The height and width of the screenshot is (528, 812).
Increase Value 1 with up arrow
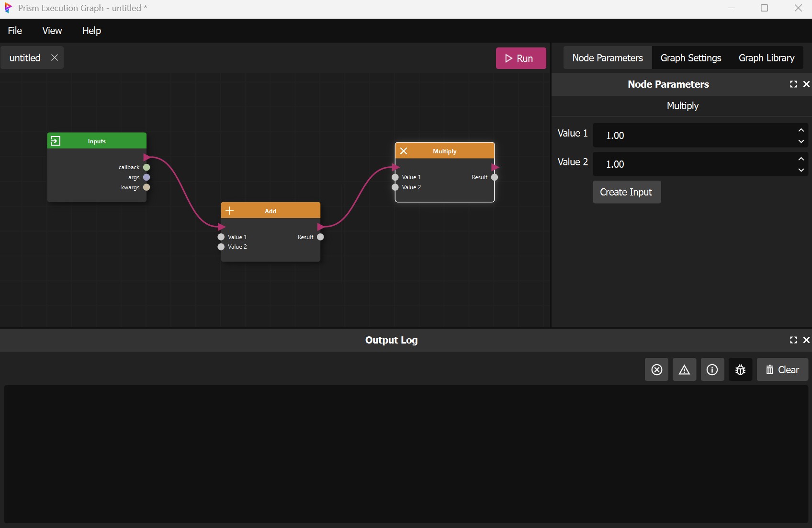click(x=801, y=130)
